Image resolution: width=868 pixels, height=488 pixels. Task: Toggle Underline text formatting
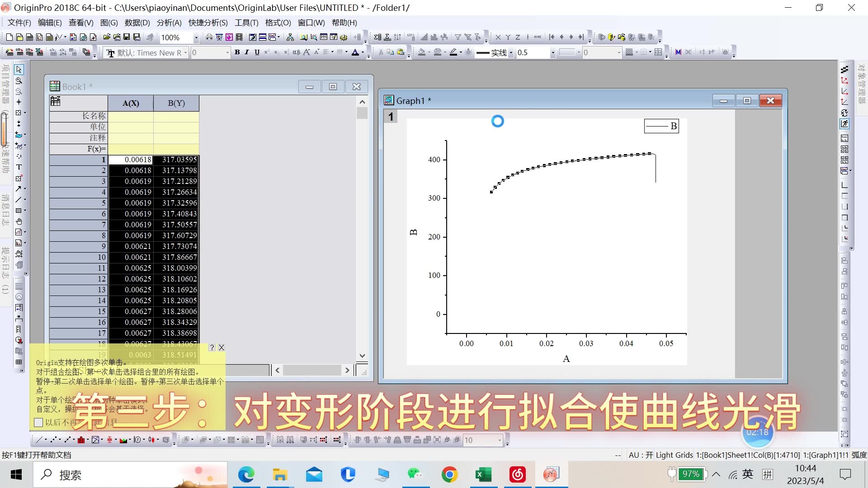257,52
